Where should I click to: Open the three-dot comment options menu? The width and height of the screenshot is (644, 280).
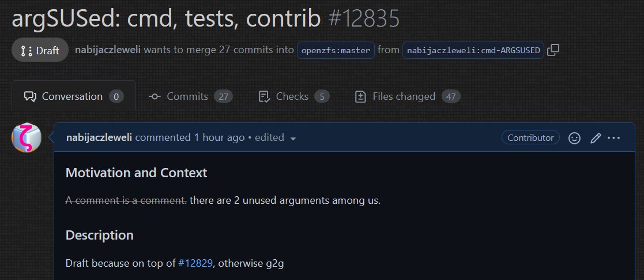(x=613, y=138)
